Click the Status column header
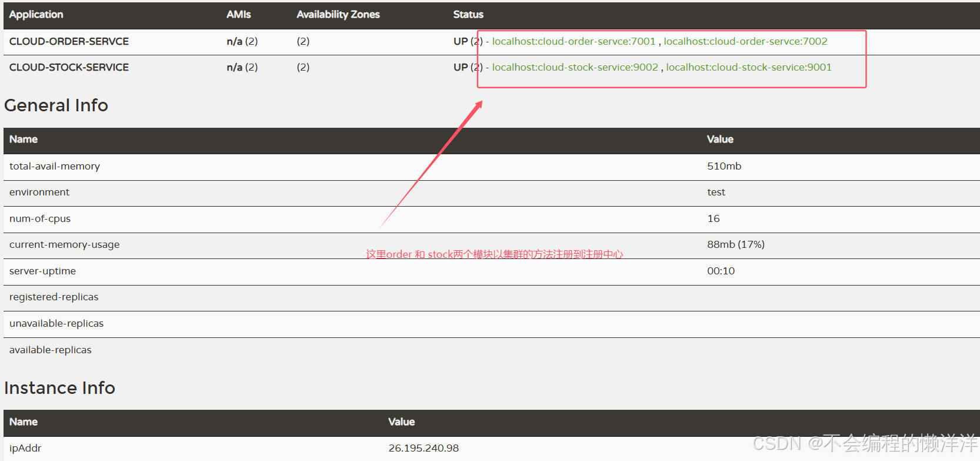The image size is (980, 461). [x=468, y=15]
